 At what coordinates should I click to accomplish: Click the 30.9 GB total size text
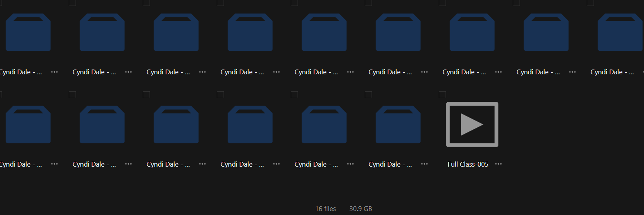(x=361, y=209)
